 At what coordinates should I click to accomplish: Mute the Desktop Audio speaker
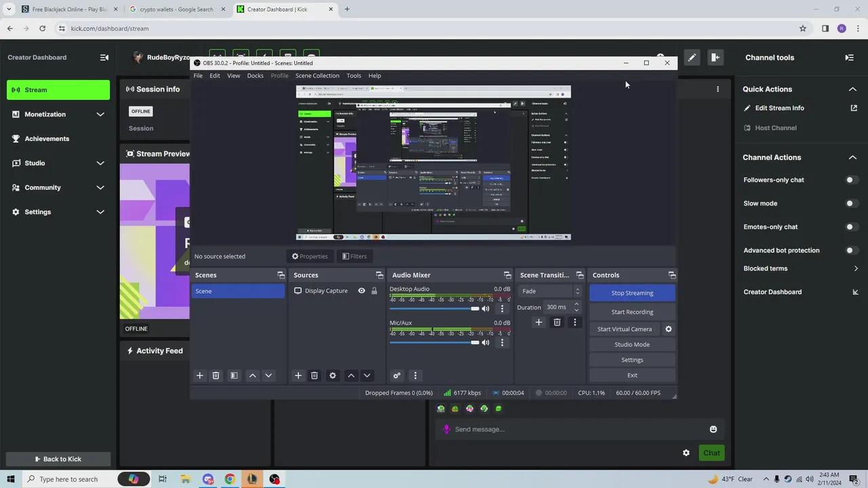(485, 308)
